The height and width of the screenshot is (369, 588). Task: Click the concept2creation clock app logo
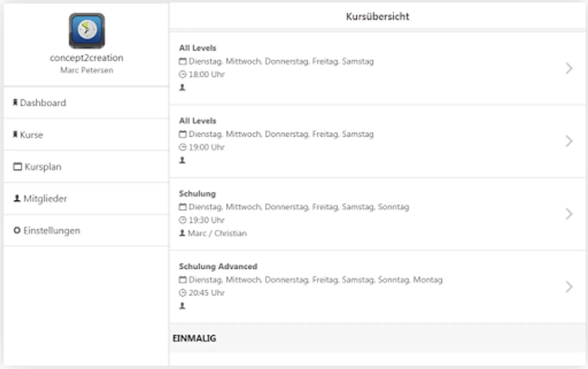pyautogui.click(x=87, y=31)
